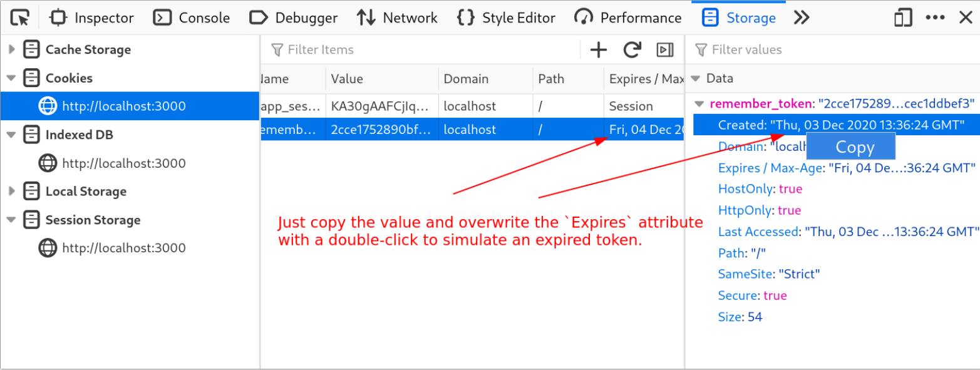Select the app_session cookie row
The height and width of the screenshot is (370, 980).
(472, 106)
